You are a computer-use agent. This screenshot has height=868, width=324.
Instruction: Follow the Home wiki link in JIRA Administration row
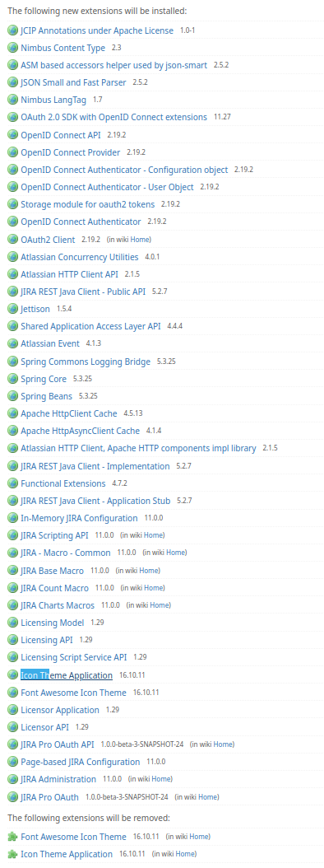pos(161,779)
